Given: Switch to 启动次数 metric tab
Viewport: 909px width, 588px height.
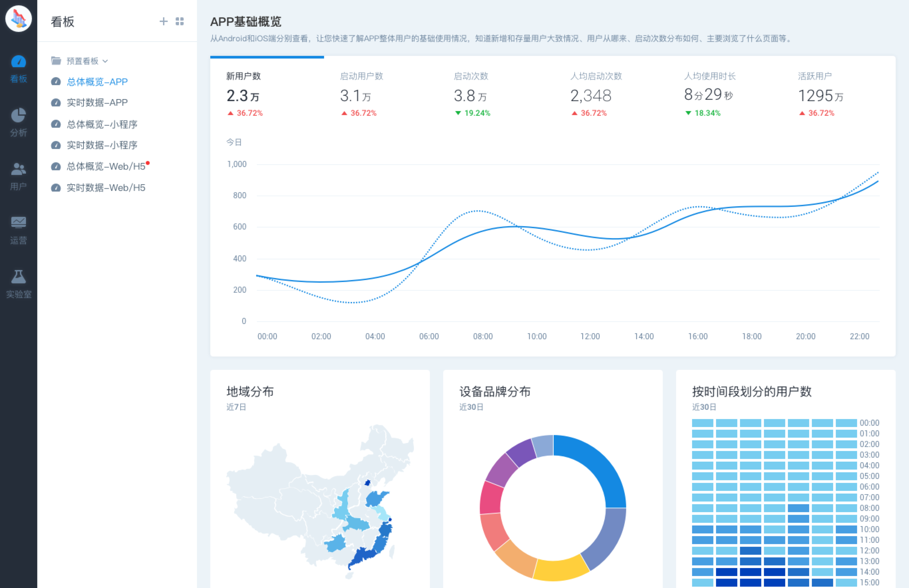Looking at the screenshot, I should coord(472,93).
